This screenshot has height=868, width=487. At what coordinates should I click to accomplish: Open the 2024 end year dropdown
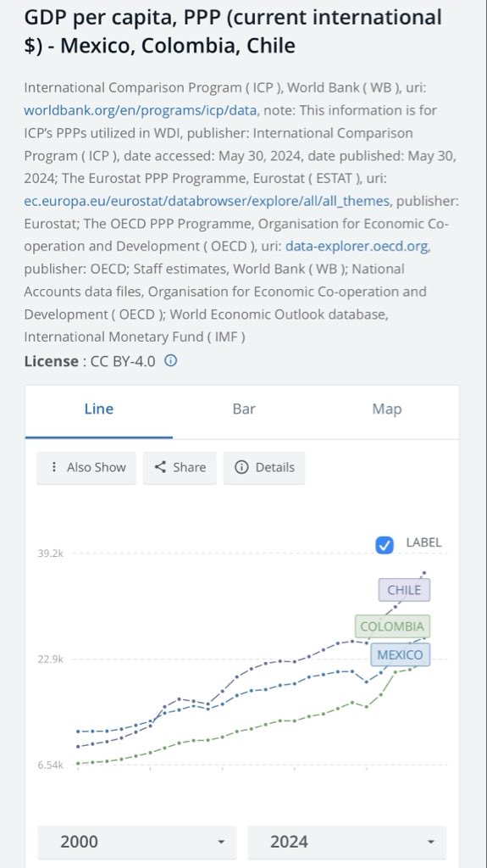point(347,842)
